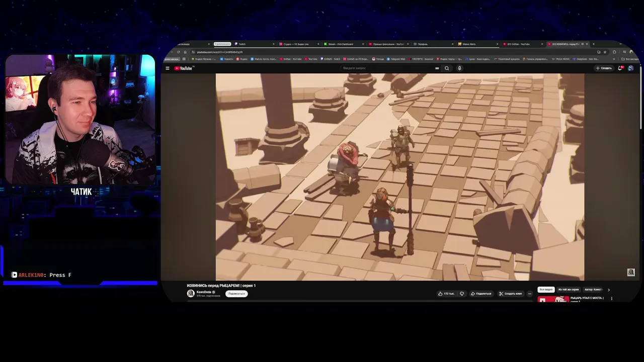Viewport: 644px width, 362px height.
Task: Go to the YouTube home logo
Action: (x=184, y=68)
